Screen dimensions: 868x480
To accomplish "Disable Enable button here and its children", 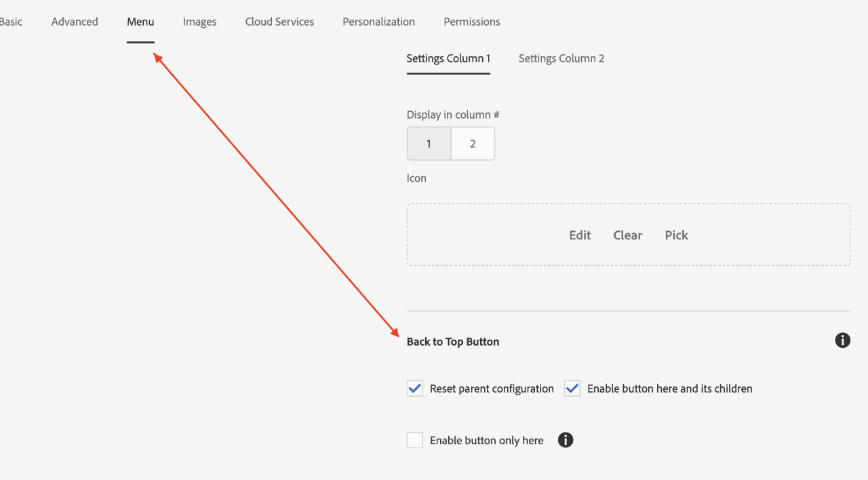I will (572, 388).
